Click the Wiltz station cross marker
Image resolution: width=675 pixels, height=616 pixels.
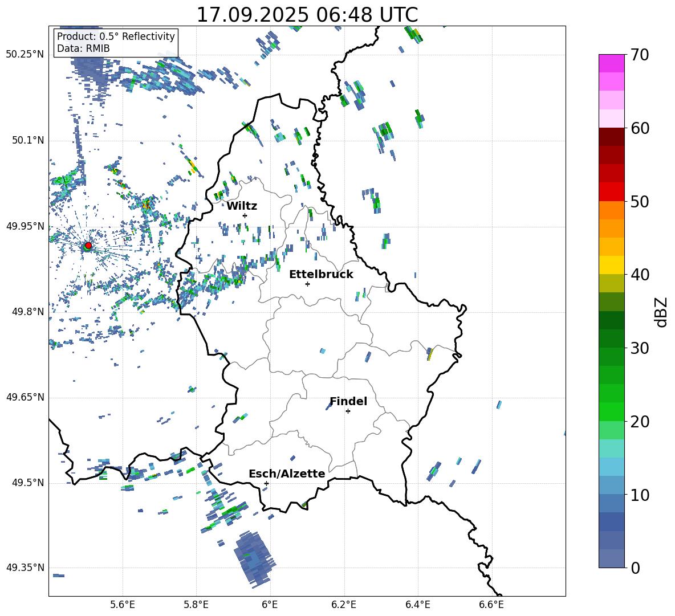coord(245,215)
